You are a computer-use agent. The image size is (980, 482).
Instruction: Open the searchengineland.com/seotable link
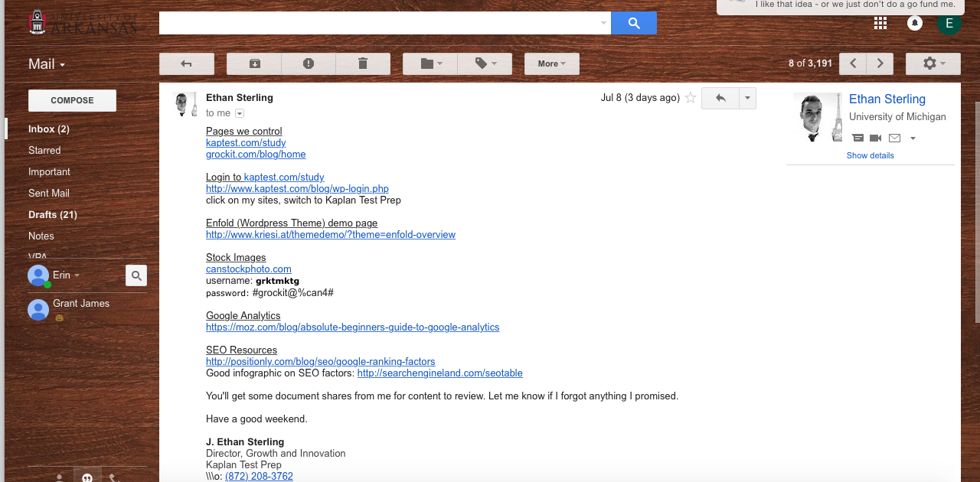(440, 373)
